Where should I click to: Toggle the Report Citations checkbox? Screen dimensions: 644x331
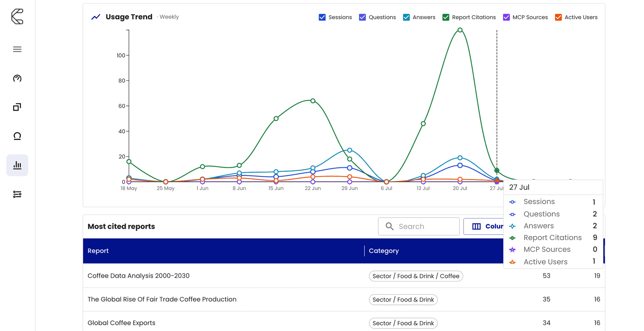(x=446, y=17)
